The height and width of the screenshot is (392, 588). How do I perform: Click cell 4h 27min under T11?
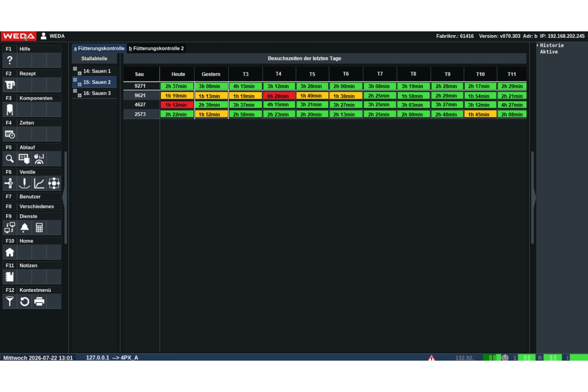tap(512, 105)
